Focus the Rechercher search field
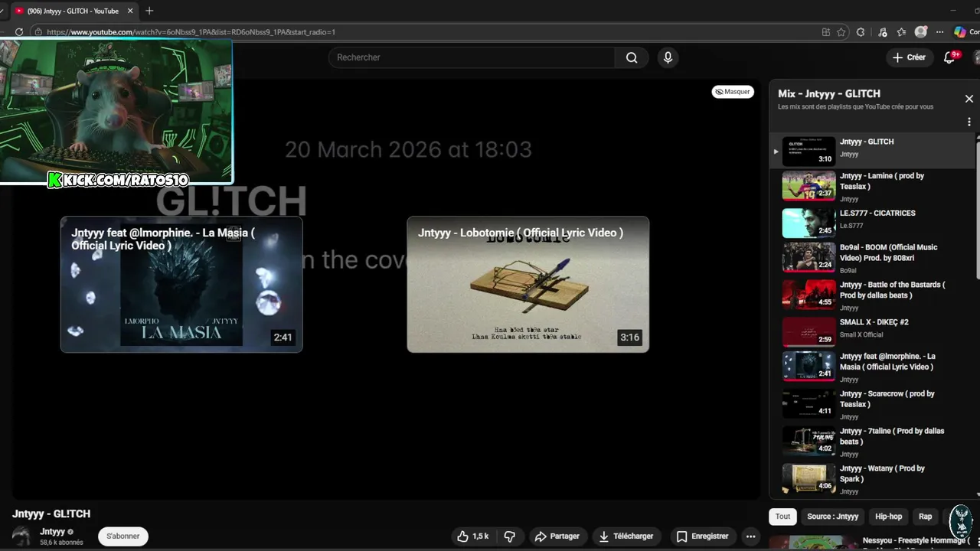The image size is (980, 551). pos(472,57)
